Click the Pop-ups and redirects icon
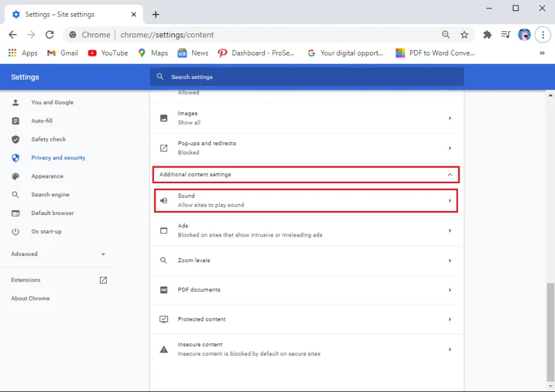The height and width of the screenshot is (392, 555). [x=164, y=148]
